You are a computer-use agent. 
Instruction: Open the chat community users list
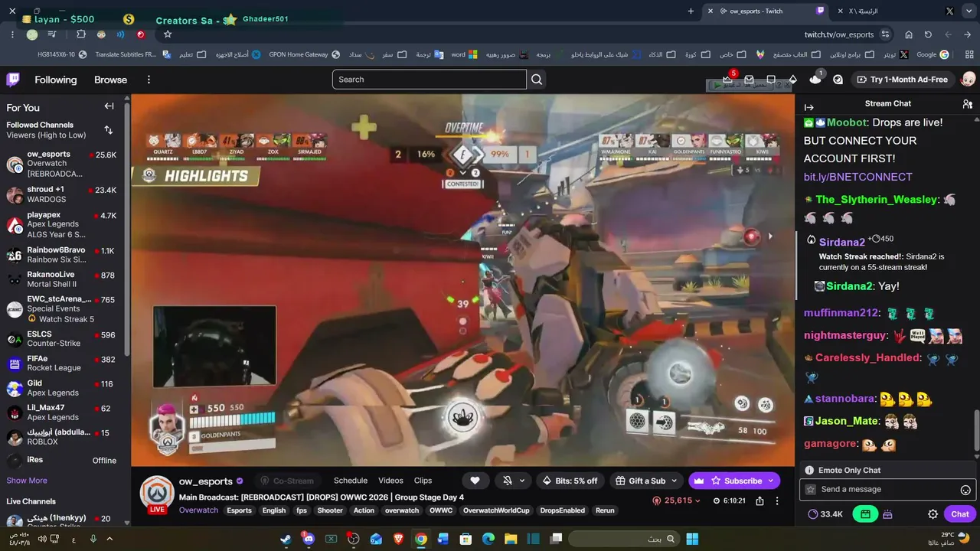point(967,104)
